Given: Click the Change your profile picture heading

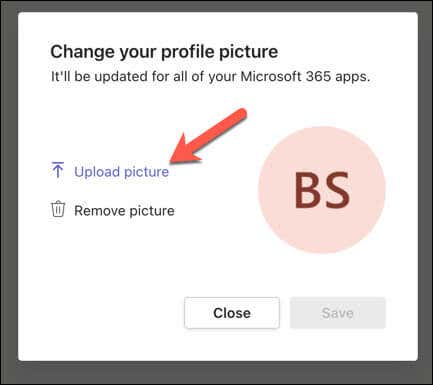Looking at the screenshot, I should (x=164, y=52).
